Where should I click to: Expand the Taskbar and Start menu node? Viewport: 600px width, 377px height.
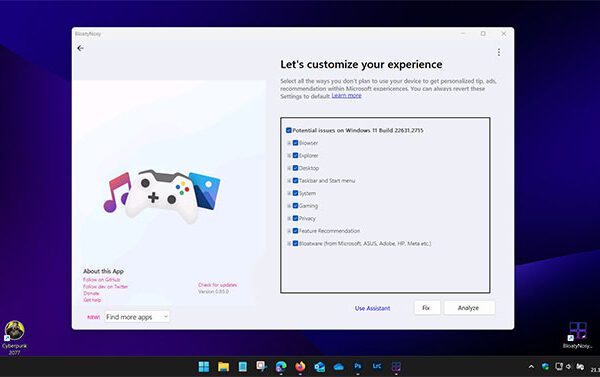289,181
